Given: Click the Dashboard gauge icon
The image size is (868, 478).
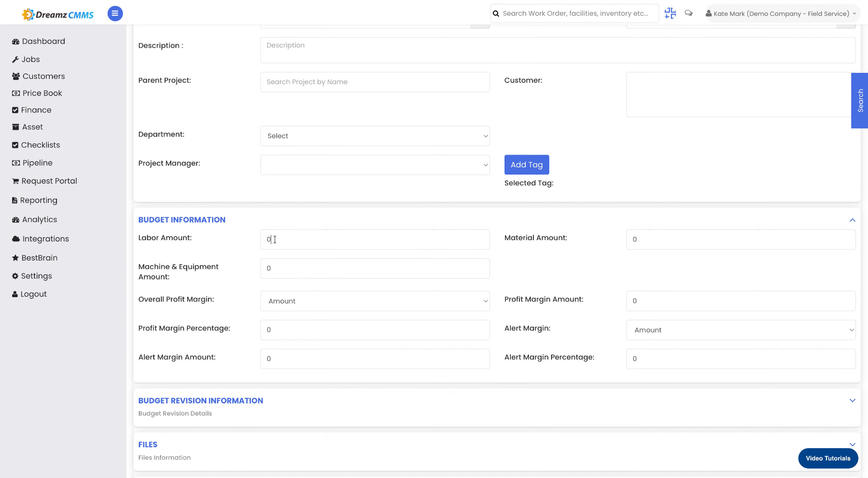Looking at the screenshot, I should pyautogui.click(x=16, y=42).
